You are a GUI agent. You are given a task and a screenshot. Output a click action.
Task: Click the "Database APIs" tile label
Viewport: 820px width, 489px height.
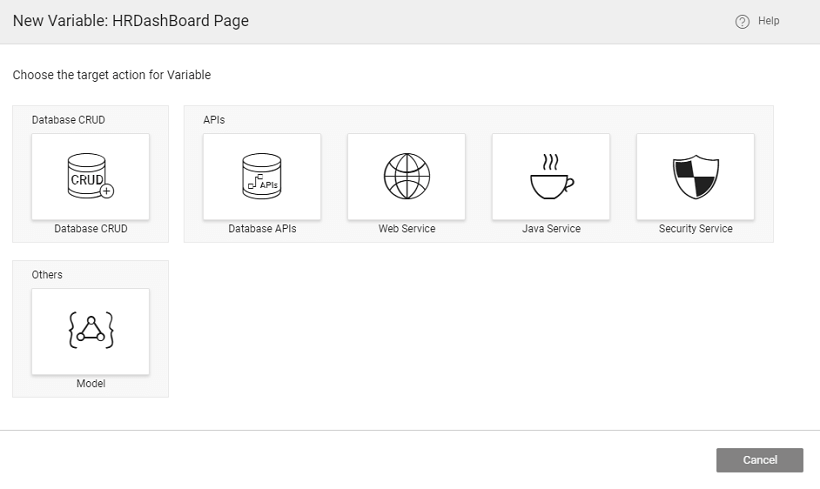click(262, 229)
